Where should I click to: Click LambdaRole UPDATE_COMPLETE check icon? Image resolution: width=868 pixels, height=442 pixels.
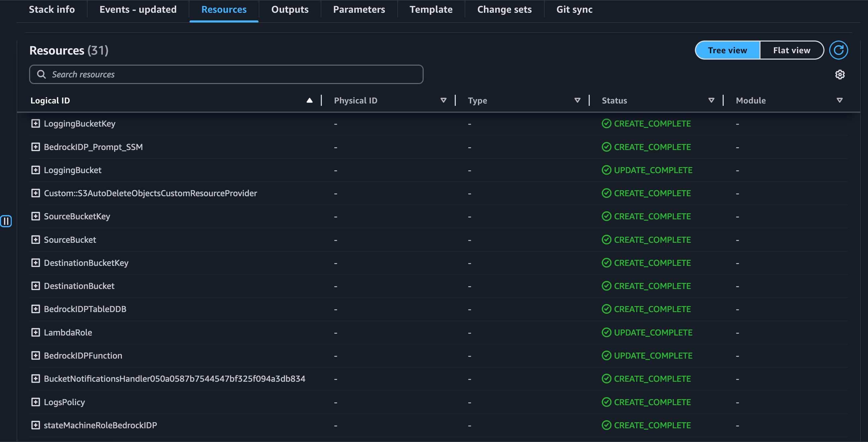606,333
